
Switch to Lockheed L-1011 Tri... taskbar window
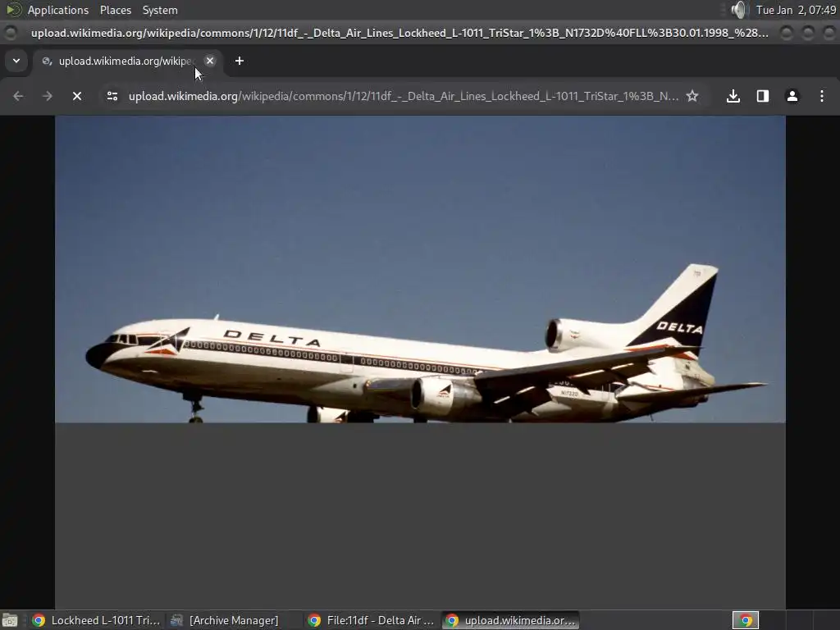[97, 620]
